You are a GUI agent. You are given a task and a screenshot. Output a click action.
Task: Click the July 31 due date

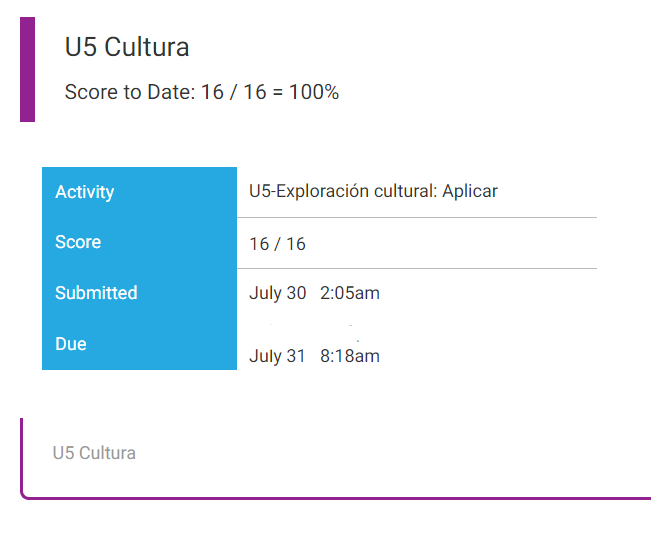click(x=277, y=356)
